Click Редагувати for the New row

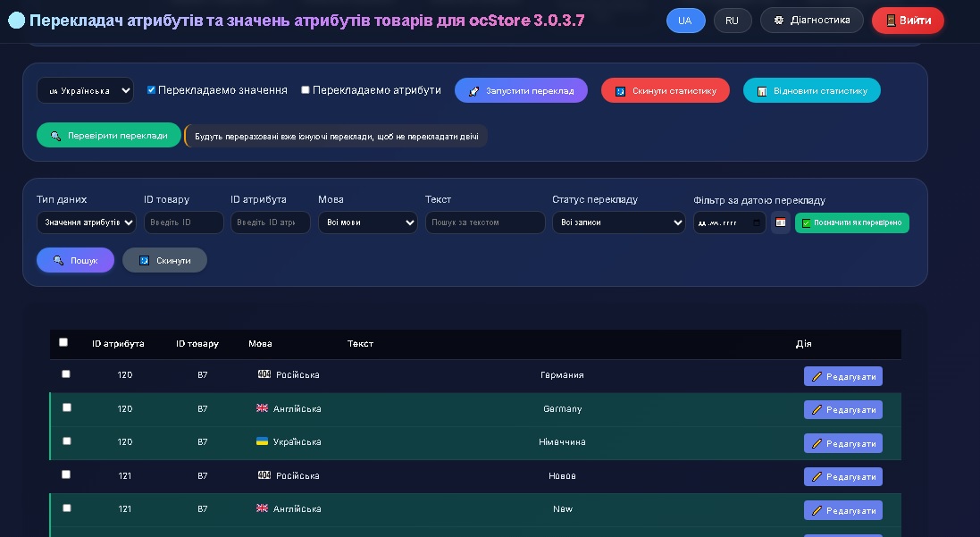(x=843, y=510)
